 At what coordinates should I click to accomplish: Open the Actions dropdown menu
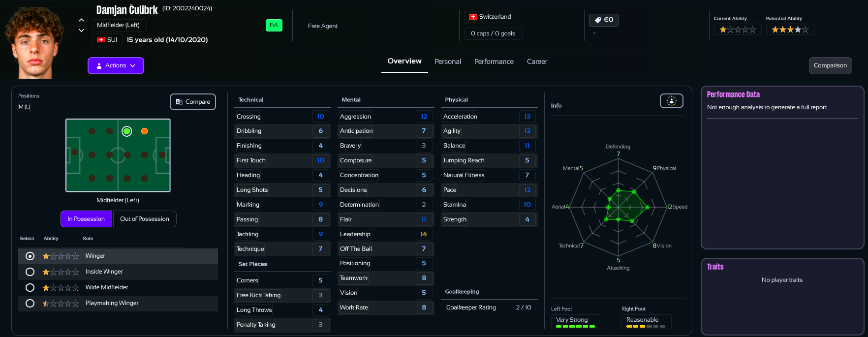pos(116,65)
